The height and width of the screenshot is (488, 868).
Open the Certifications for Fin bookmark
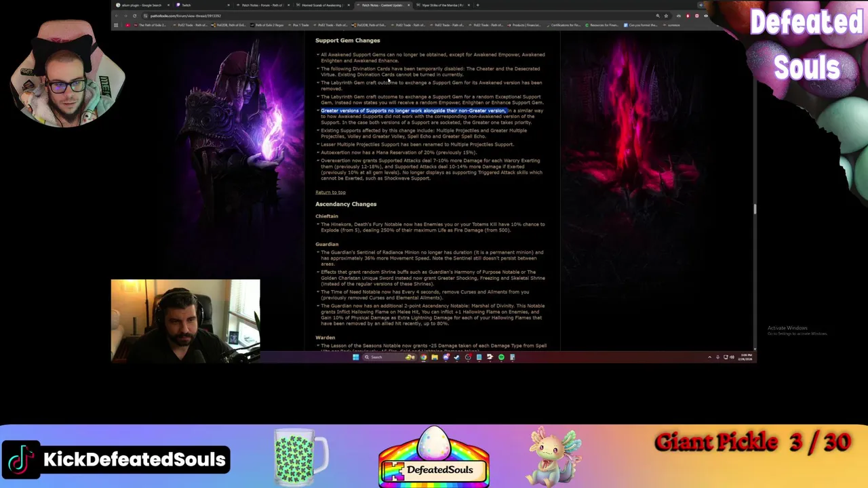click(564, 25)
